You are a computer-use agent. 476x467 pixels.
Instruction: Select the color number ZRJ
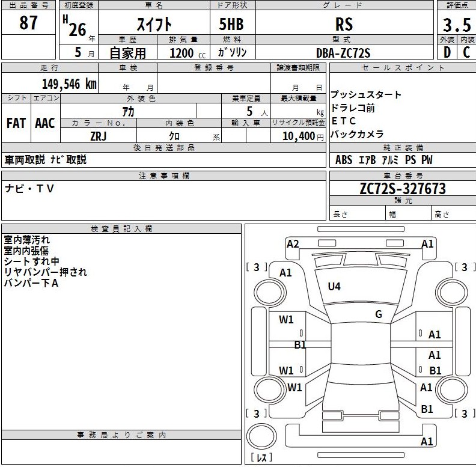(x=99, y=136)
